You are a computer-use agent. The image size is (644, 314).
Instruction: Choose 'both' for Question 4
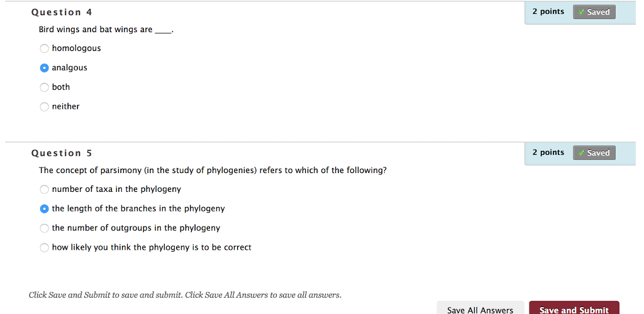(x=44, y=87)
